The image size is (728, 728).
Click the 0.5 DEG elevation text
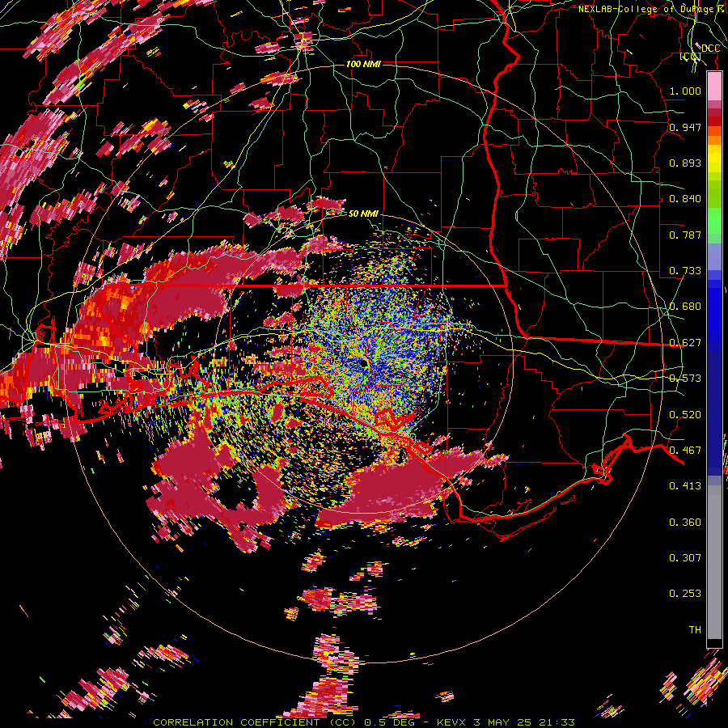(389, 722)
